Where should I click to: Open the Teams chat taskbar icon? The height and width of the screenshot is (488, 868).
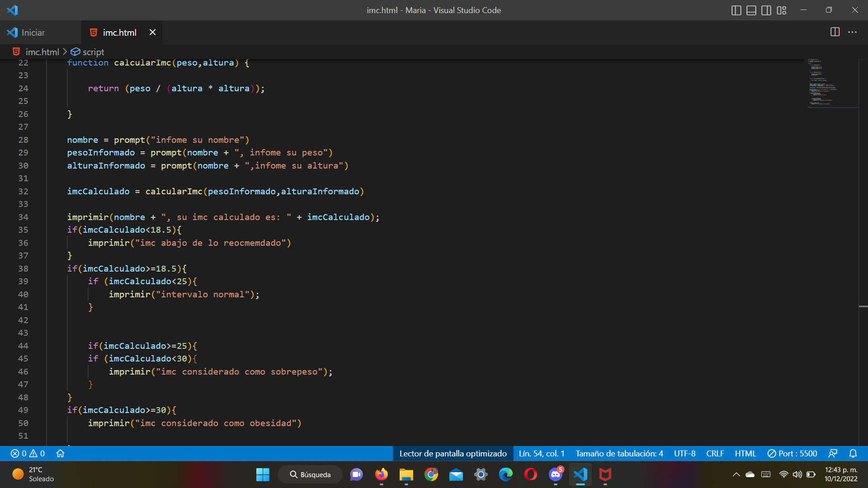(356, 474)
